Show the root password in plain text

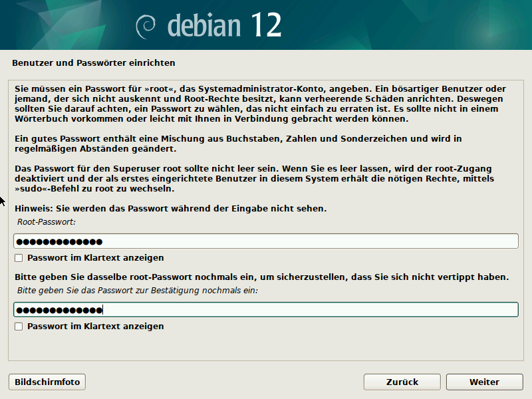click(x=19, y=258)
